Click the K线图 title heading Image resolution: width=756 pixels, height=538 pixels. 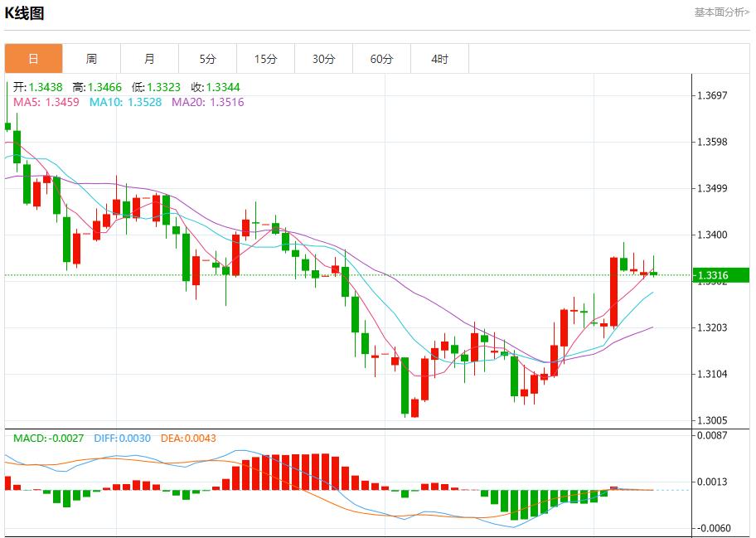(x=25, y=13)
